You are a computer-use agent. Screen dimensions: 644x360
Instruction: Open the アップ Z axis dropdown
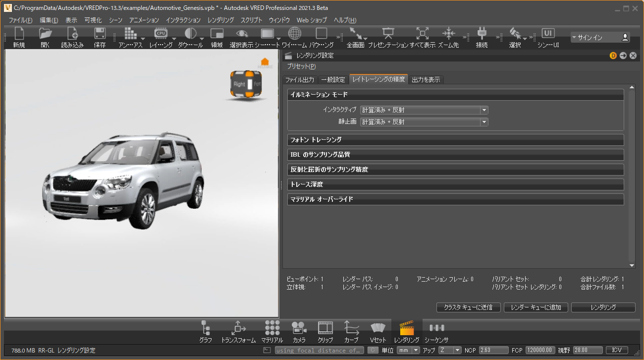[450, 350]
